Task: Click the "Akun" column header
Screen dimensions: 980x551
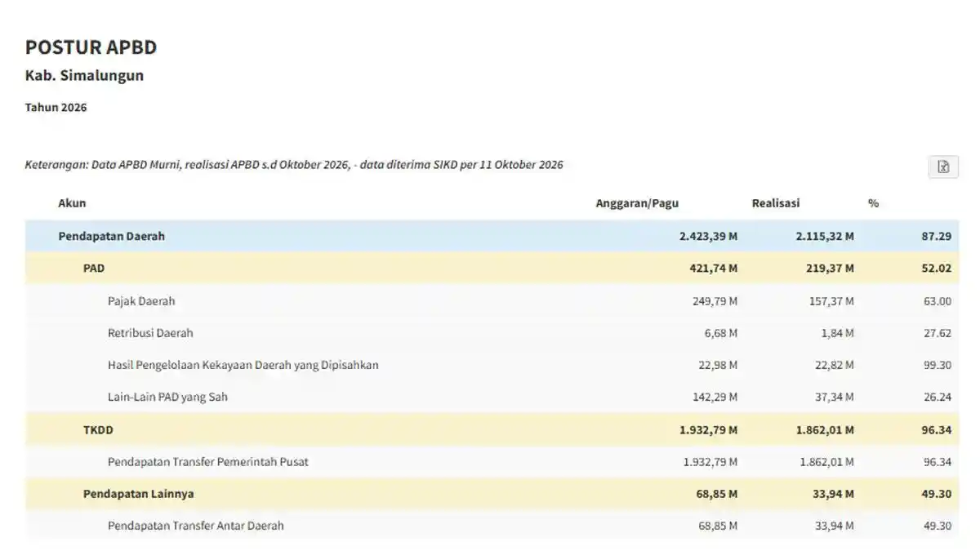Action: (x=72, y=203)
